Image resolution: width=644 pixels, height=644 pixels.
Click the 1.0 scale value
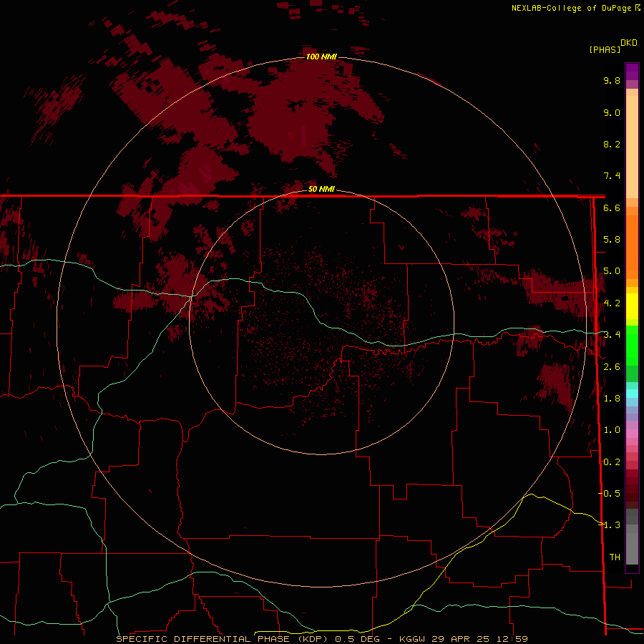point(612,430)
